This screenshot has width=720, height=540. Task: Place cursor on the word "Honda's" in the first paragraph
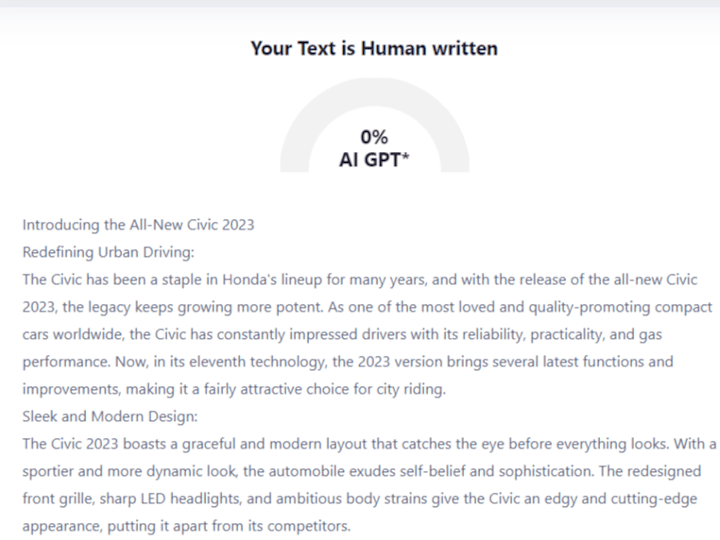tap(249, 280)
